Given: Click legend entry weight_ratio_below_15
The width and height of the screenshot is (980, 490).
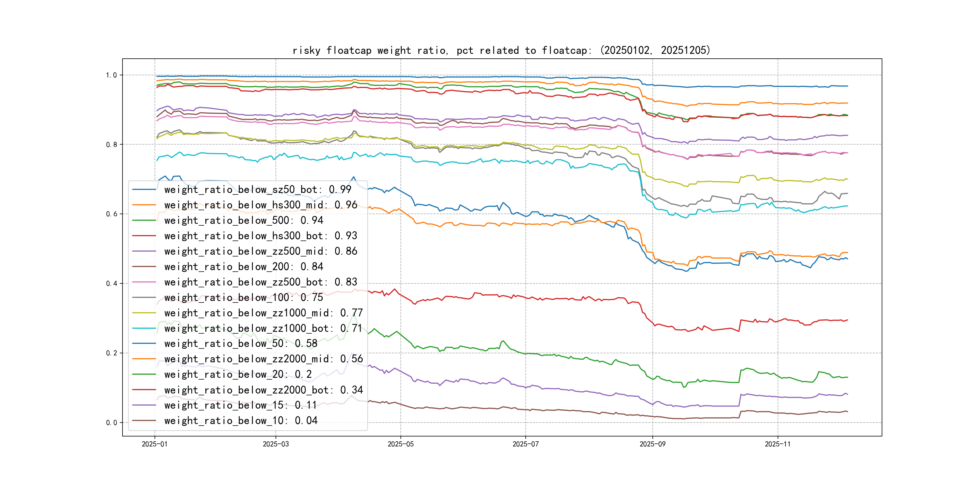Looking at the screenshot, I should click(240, 405).
